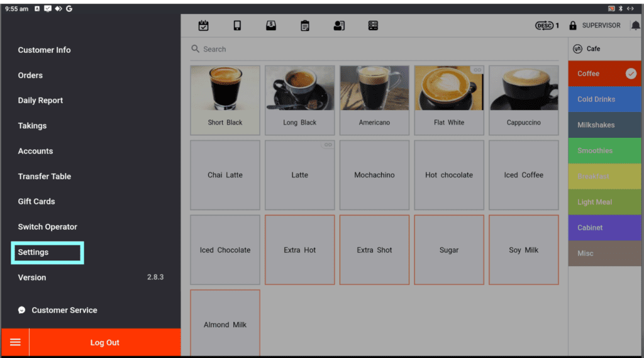Screen dimensions: 644x358
Task: Select the Extra Shot modifier tile
Action: tap(374, 250)
